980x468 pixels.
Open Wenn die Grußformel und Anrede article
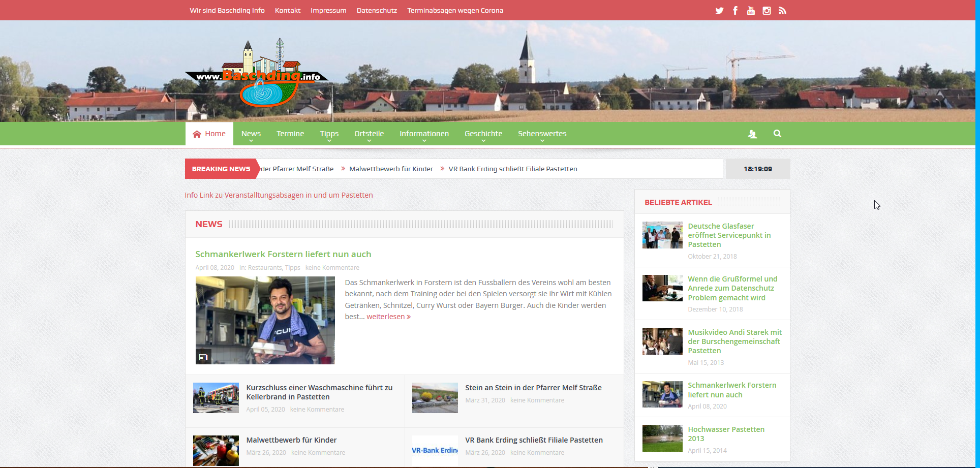[732, 288]
